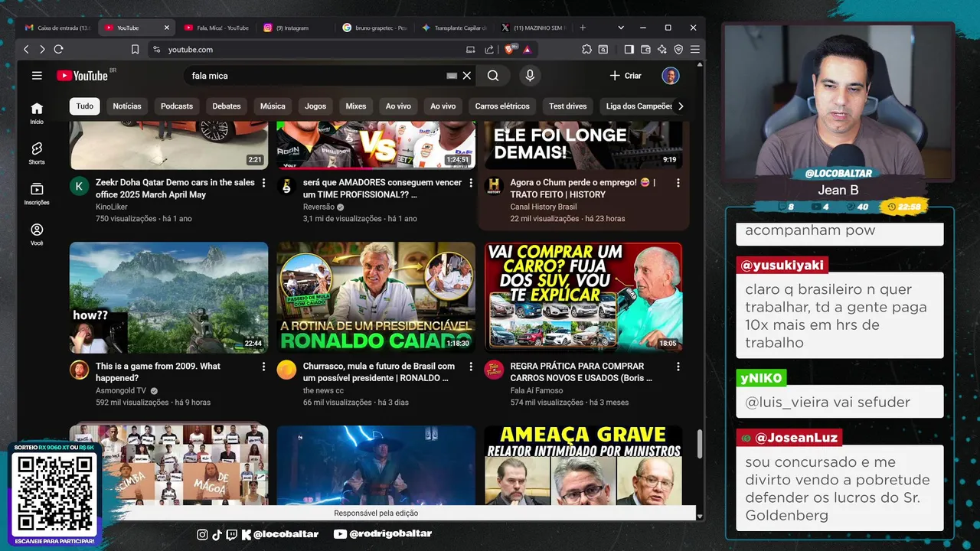
Task: Open Inscrições from the sidebar
Action: coord(37,194)
